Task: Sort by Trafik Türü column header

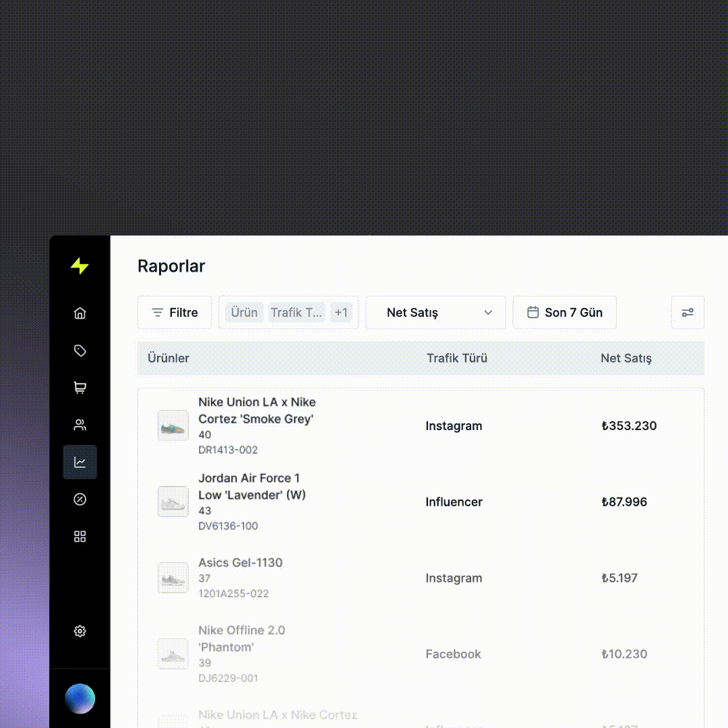Action: [457, 358]
